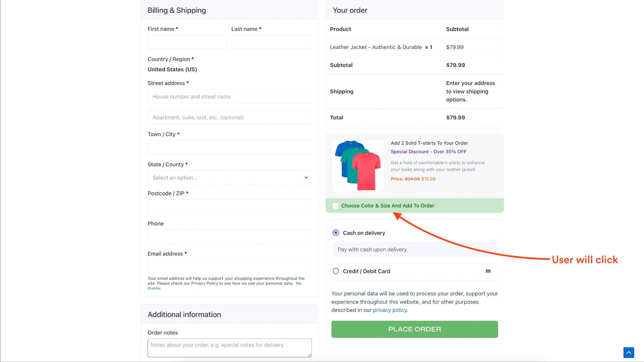Click the Apartment, suite, unit optional field

pos(229,117)
